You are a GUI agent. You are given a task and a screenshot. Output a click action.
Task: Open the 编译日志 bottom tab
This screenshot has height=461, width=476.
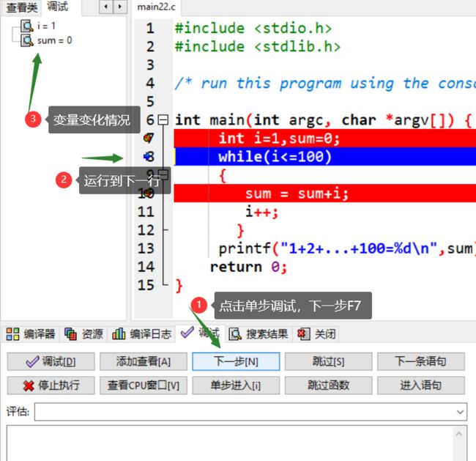[141, 334]
